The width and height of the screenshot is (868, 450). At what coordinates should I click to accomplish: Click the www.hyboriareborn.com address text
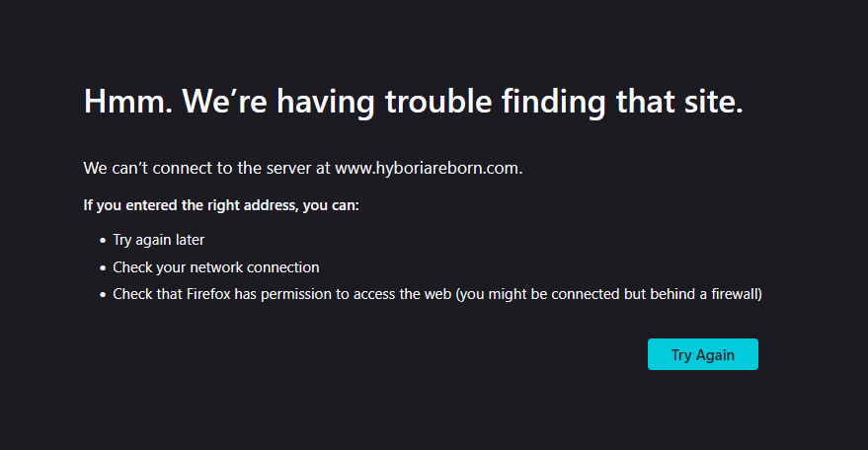[x=429, y=168]
